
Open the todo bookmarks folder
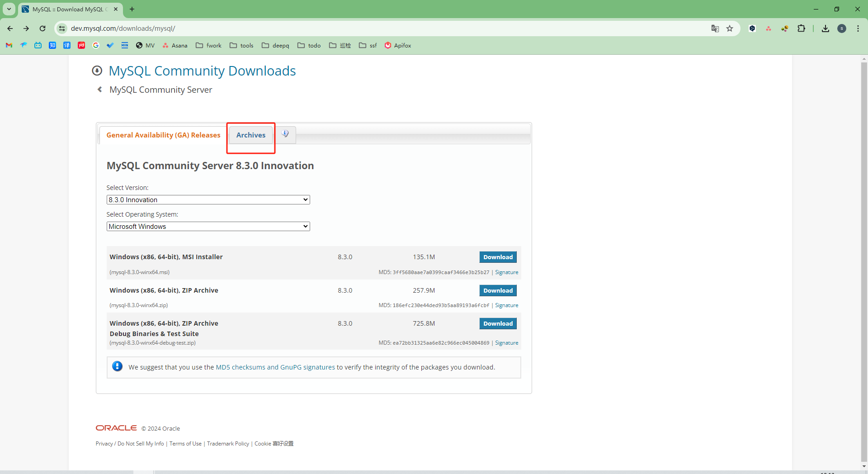tap(309, 45)
